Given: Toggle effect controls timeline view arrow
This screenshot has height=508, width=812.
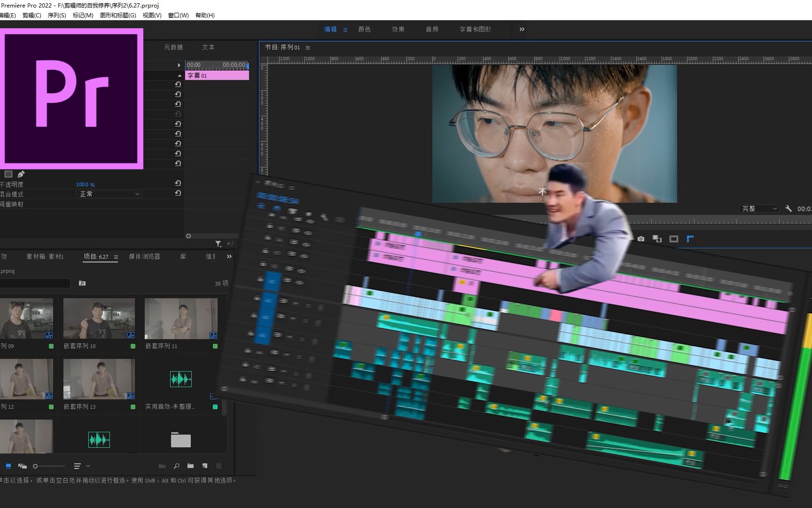Looking at the screenshot, I should click(179, 65).
